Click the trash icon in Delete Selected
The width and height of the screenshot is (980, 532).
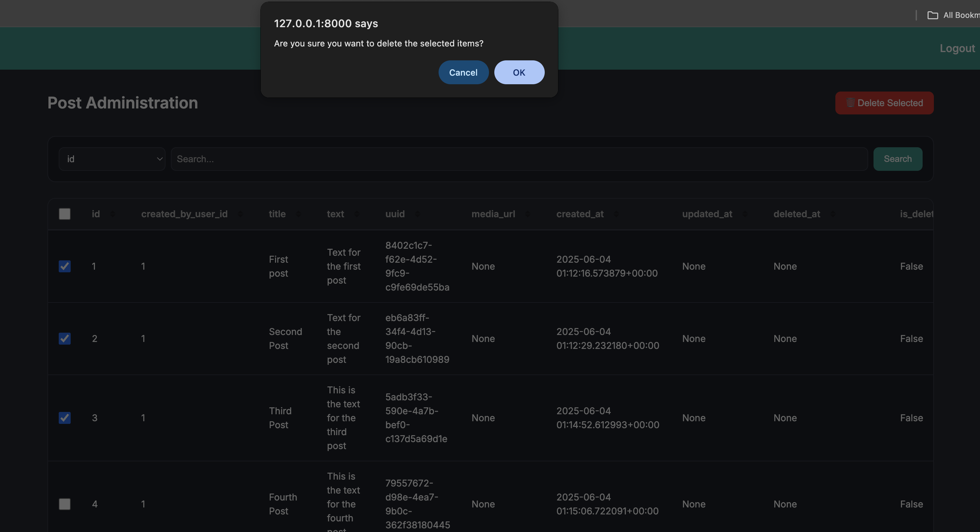click(850, 103)
